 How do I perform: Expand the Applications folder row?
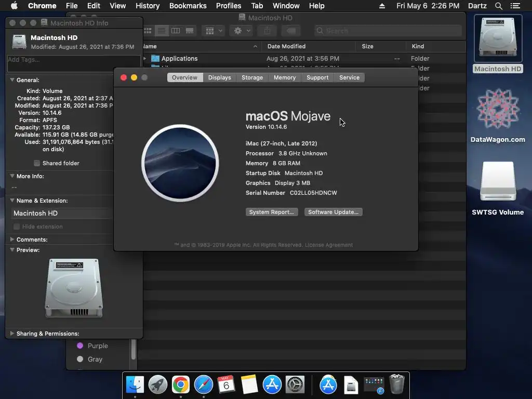[145, 58]
